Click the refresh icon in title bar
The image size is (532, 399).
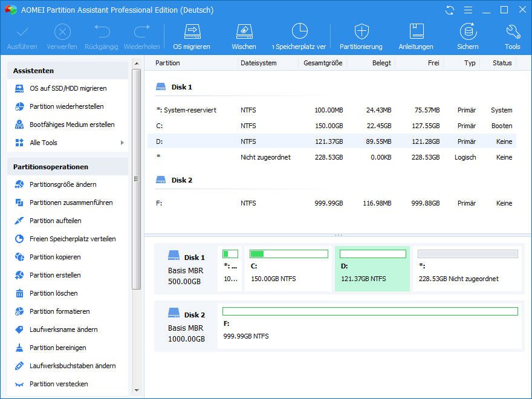tap(450, 10)
